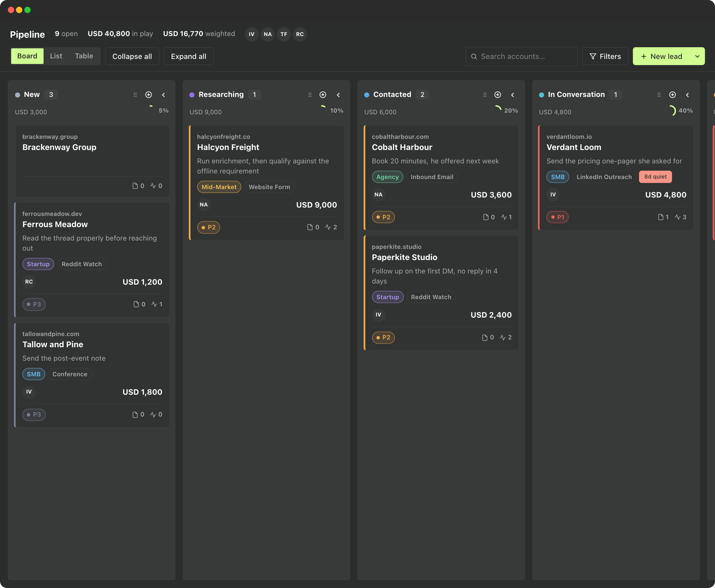
Task: Create a New lead
Action: click(x=661, y=56)
